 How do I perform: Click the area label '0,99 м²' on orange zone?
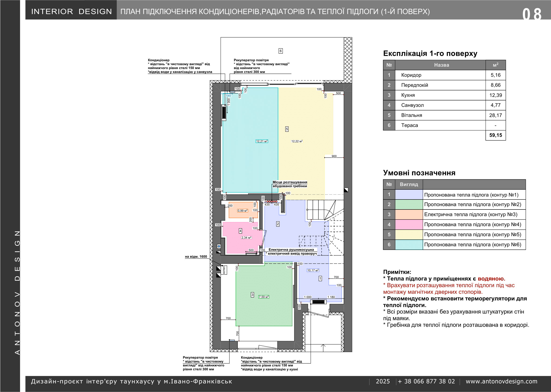coord(242,211)
